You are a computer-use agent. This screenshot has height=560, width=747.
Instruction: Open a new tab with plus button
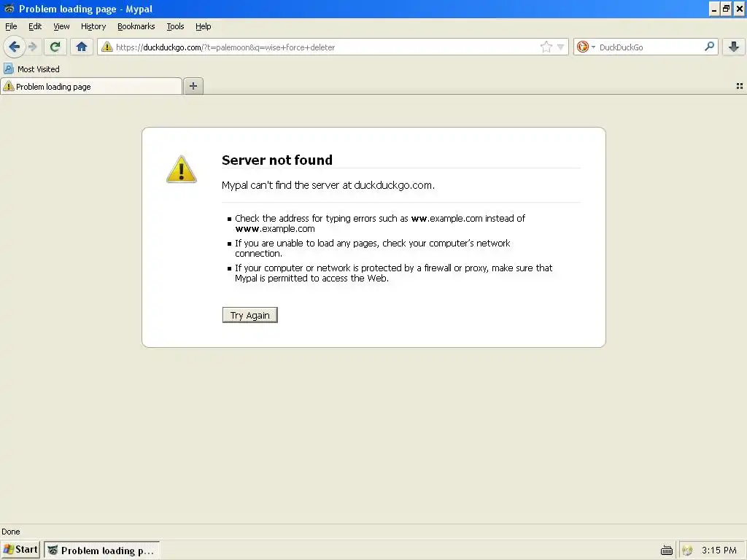coord(193,86)
